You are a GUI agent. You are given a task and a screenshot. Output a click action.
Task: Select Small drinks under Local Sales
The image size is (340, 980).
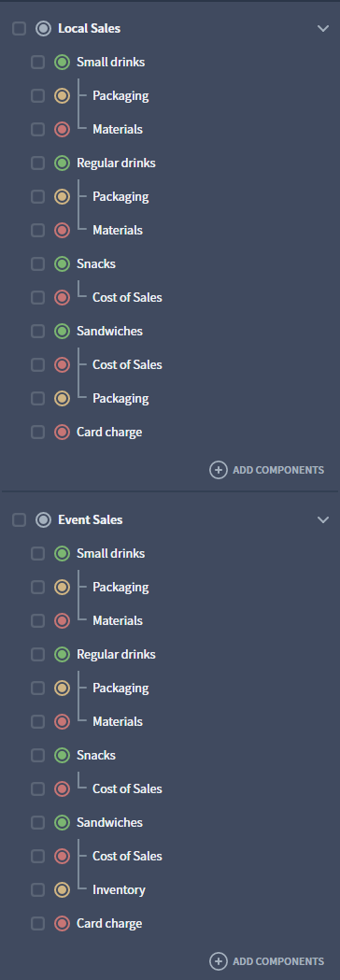pyautogui.click(x=110, y=63)
